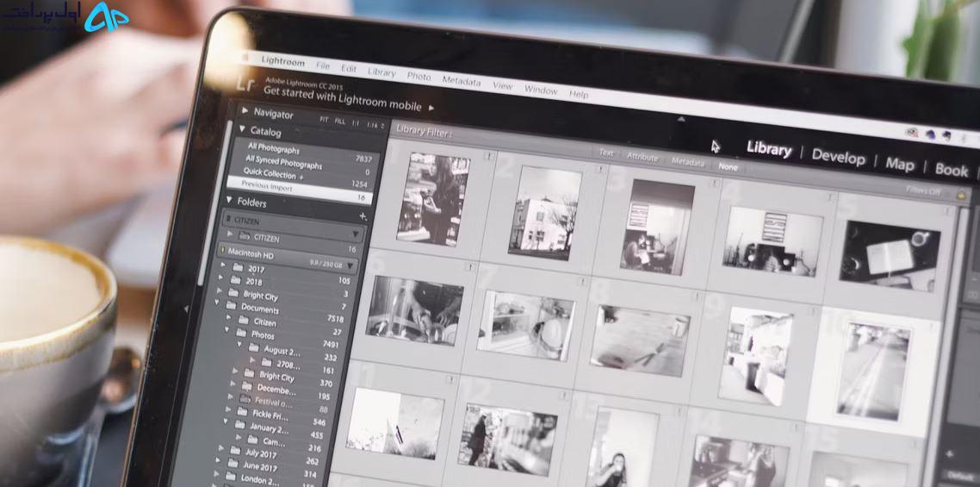Click the folder icon beside June 2017
Image resolution: width=980 pixels, height=487 pixels.
(233, 463)
